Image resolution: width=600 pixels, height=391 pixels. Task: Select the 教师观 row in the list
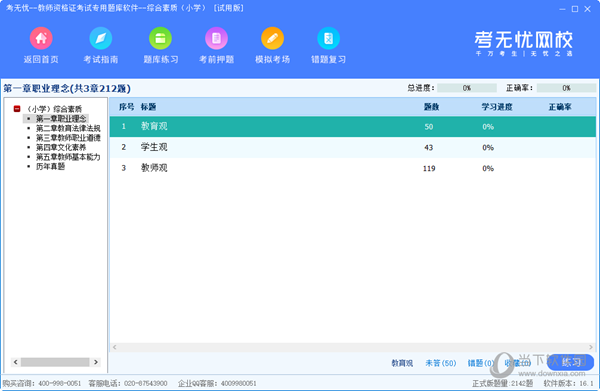tap(352, 168)
